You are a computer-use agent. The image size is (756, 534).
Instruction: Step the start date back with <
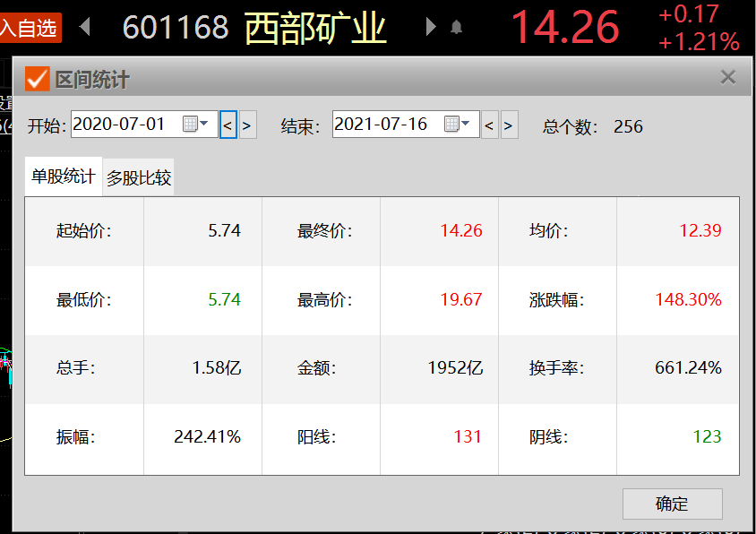pos(228,125)
